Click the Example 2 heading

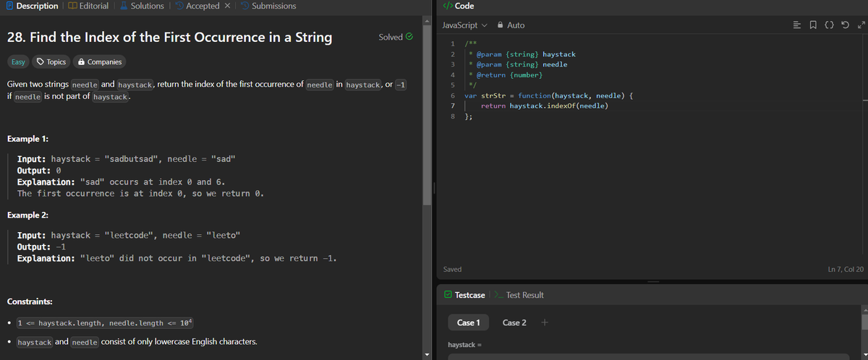(27, 215)
